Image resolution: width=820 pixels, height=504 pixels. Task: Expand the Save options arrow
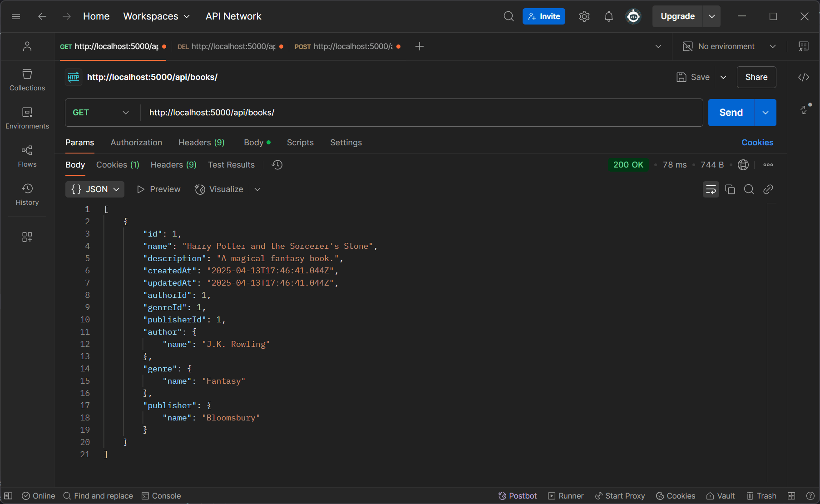tap(723, 77)
